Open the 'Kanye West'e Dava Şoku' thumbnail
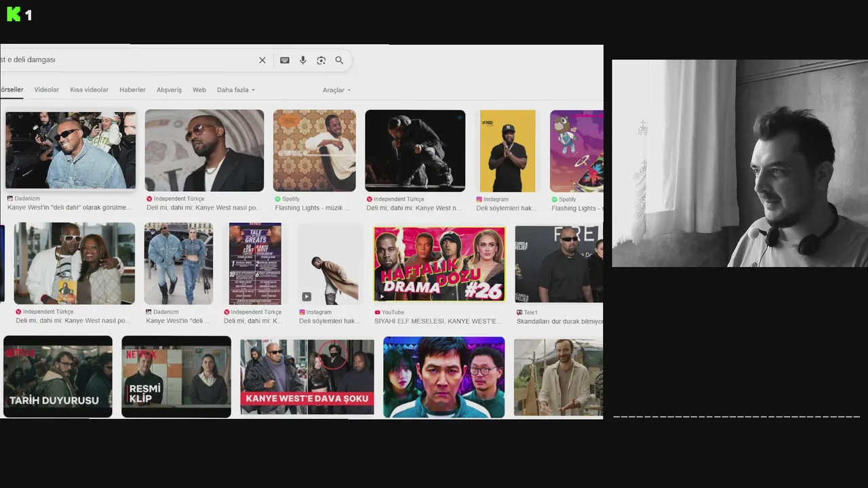868x488 pixels. click(307, 377)
